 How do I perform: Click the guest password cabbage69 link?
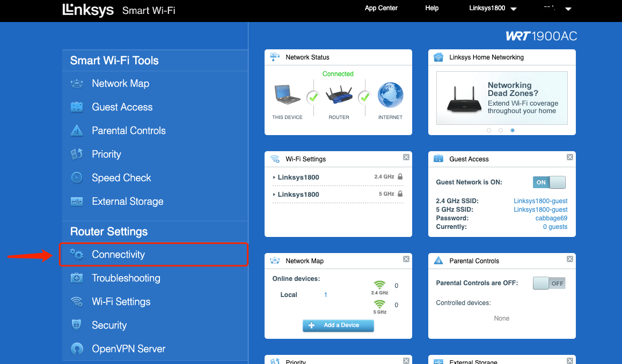click(x=551, y=218)
